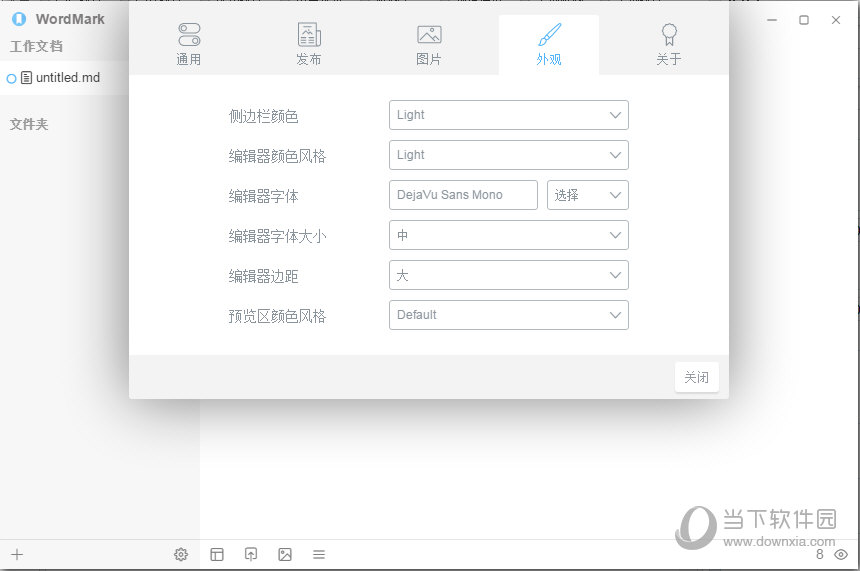Click the WordMark logo icon
860x571 pixels.
click(x=19, y=19)
